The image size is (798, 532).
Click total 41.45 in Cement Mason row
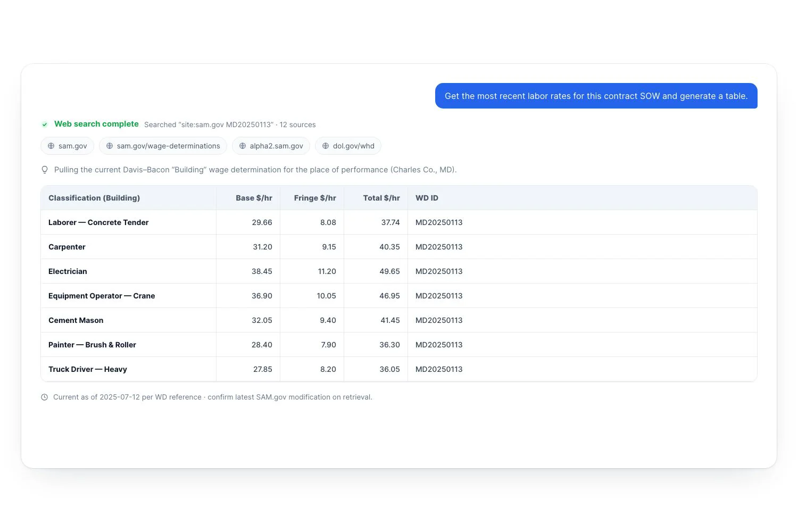point(390,320)
